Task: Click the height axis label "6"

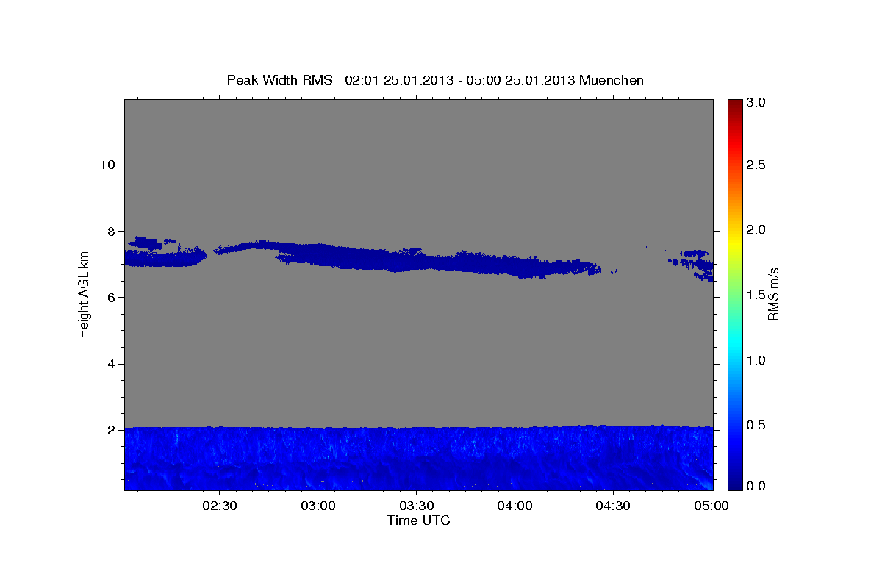Action: coord(110,297)
